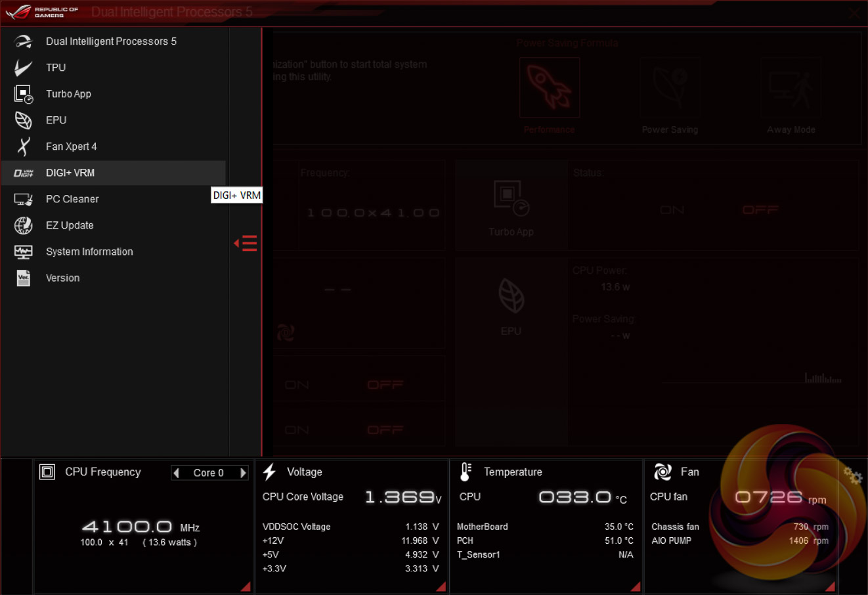868x595 pixels.
Task: Click the 100.0 x 41 multiplier text
Action: click(104, 542)
